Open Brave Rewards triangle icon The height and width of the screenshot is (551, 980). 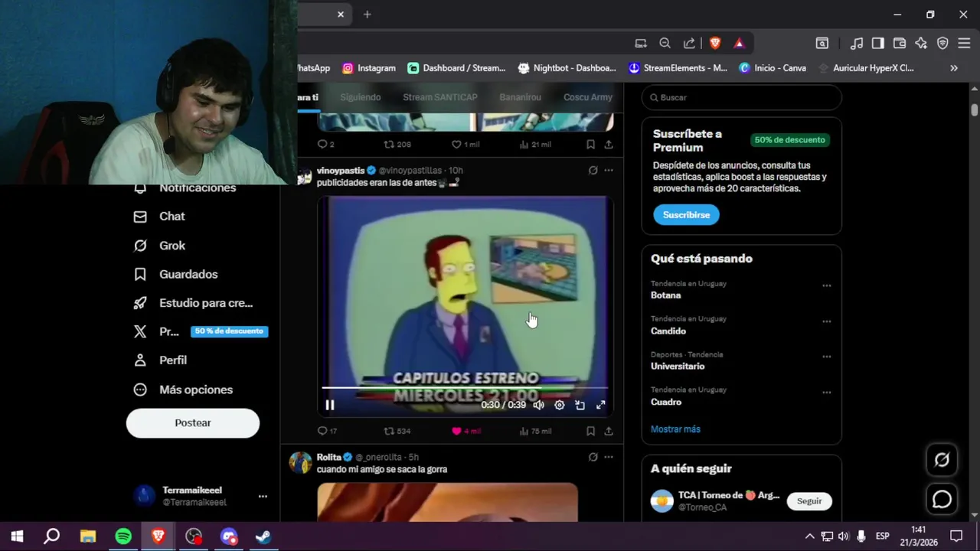(x=739, y=44)
